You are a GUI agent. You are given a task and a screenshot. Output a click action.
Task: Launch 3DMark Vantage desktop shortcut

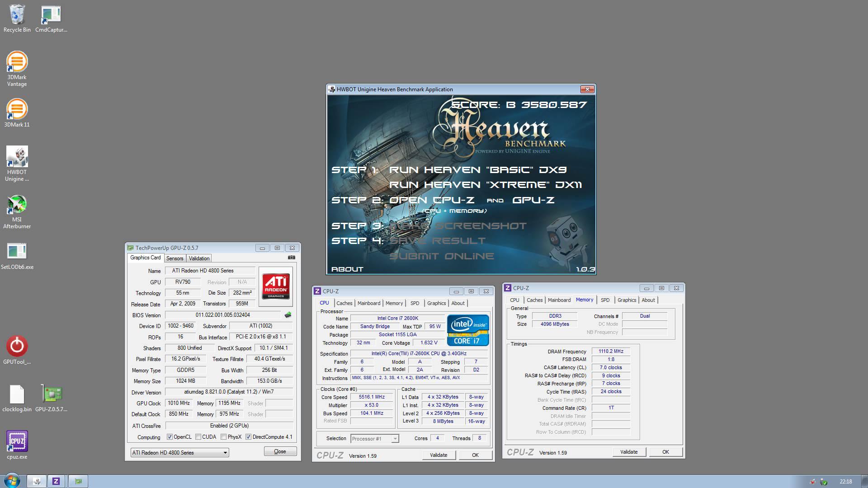pos(17,69)
